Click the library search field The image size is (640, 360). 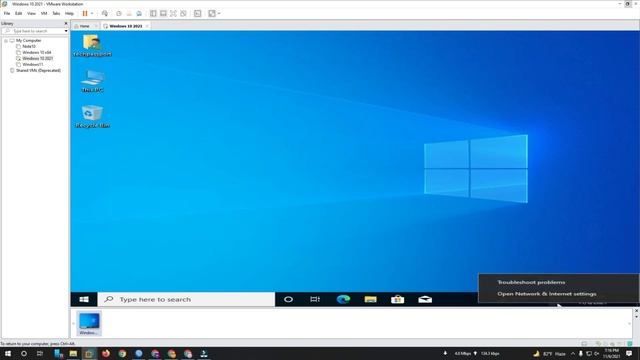[x=33, y=31]
